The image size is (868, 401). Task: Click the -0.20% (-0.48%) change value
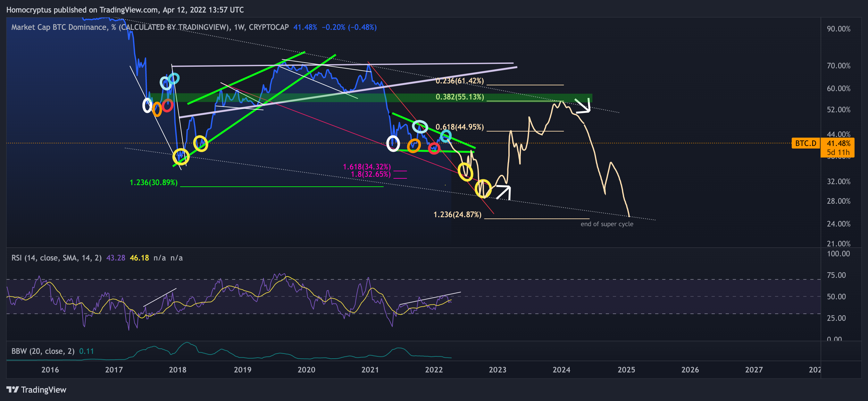coord(349,27)
